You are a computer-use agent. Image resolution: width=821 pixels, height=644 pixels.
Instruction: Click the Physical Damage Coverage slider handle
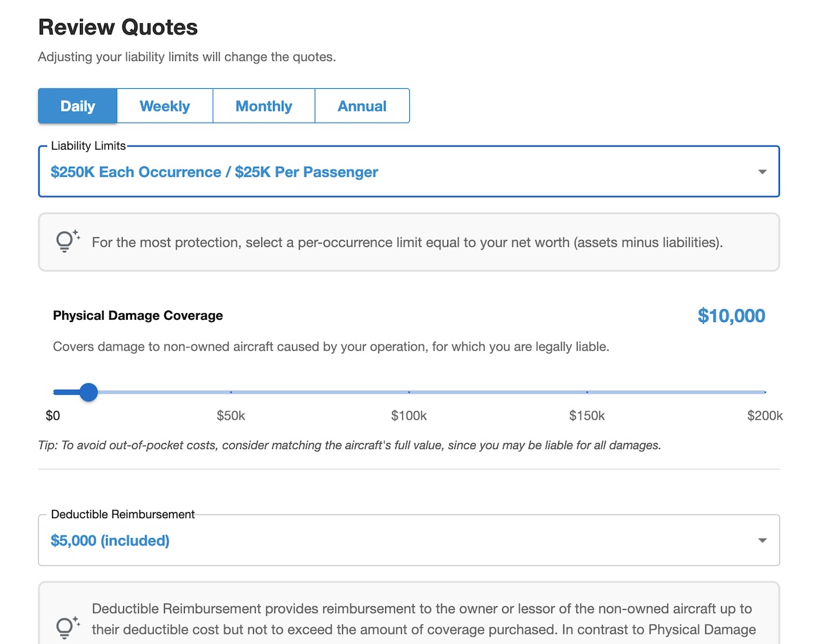pos(88,392)
